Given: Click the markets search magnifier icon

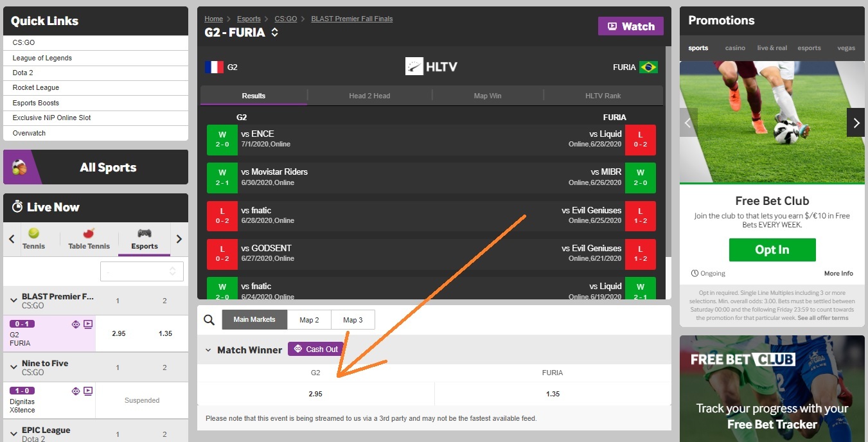Looking at the screenshot, I should [x=209, y=320].
